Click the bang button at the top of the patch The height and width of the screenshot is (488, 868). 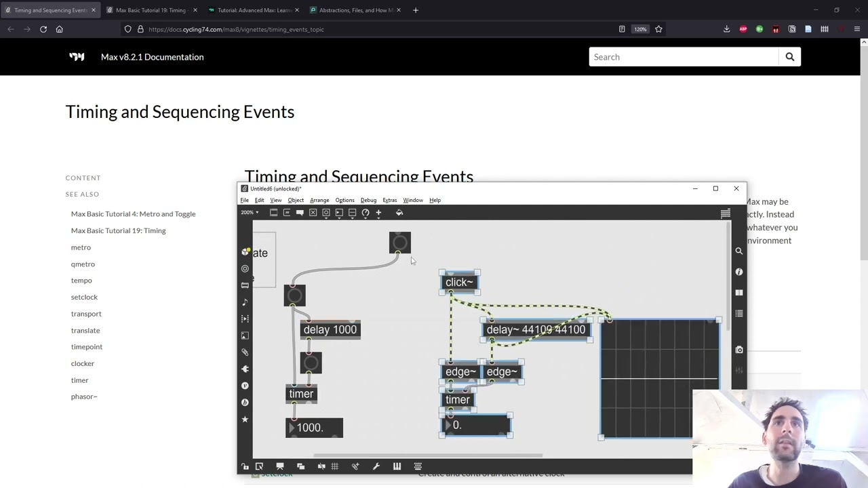point(400,243)
